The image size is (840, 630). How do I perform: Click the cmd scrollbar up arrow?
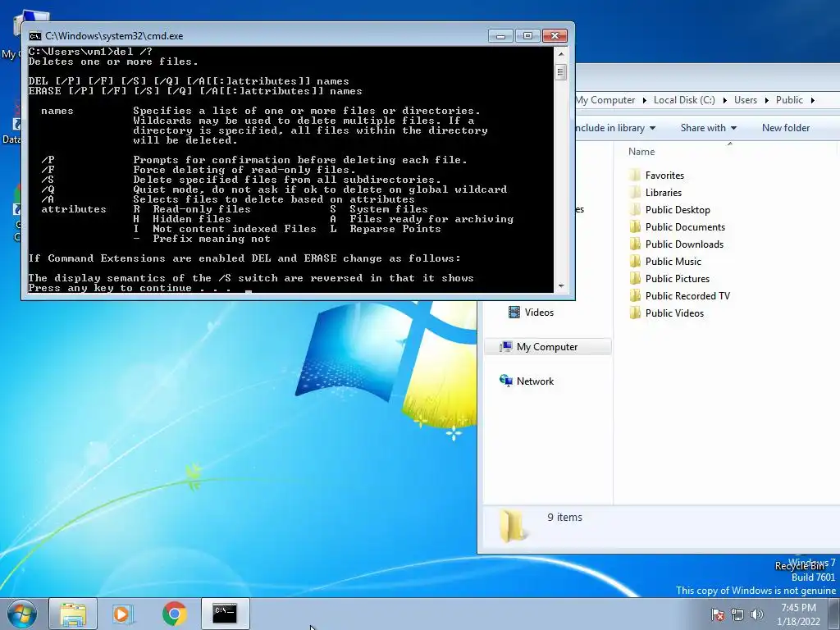coord(561,54)
